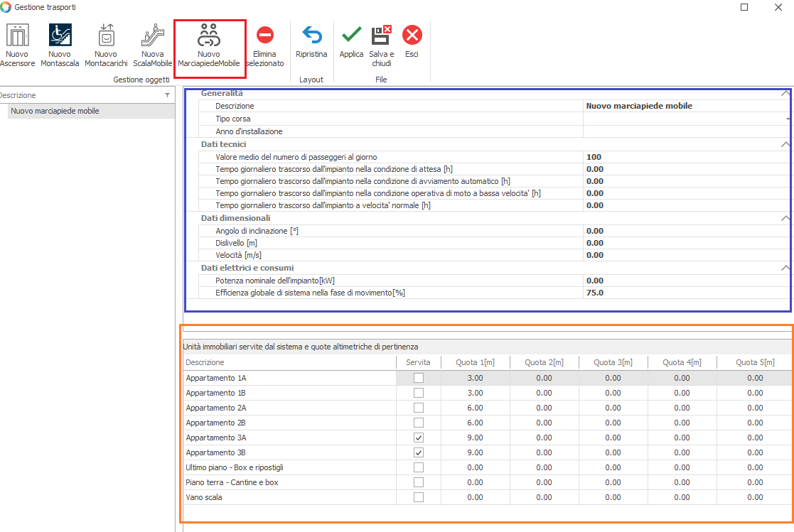This screenshot has height=532, width=794.
Task: Click the Ripristina layout icon
Action: 311,36
